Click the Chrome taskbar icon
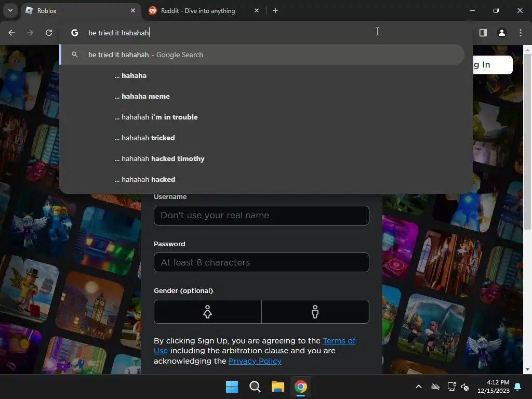Screen dimensions: 532x399 [x=301, y=387]
